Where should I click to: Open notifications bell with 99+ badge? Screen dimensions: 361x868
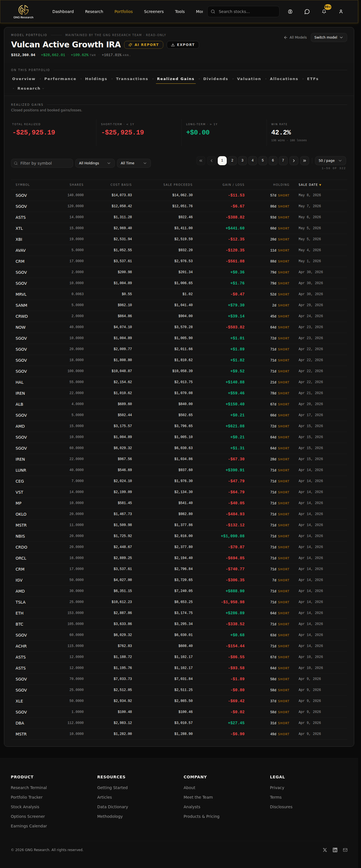(324, 12)
